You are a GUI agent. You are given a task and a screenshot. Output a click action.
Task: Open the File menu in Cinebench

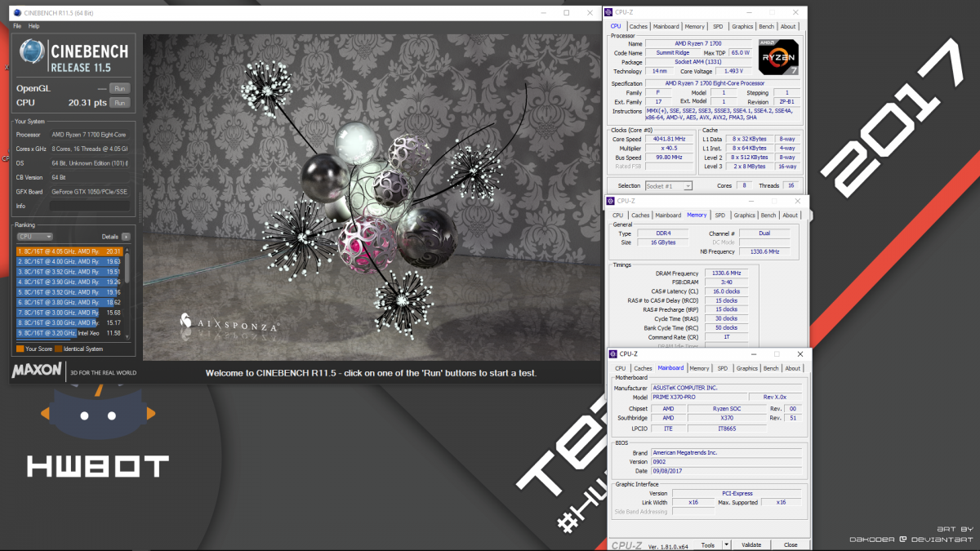coord(17,26)
